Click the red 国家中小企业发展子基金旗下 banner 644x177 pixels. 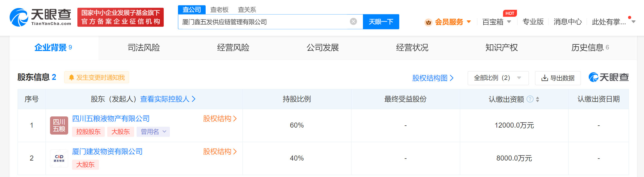[x=120, y=17]
